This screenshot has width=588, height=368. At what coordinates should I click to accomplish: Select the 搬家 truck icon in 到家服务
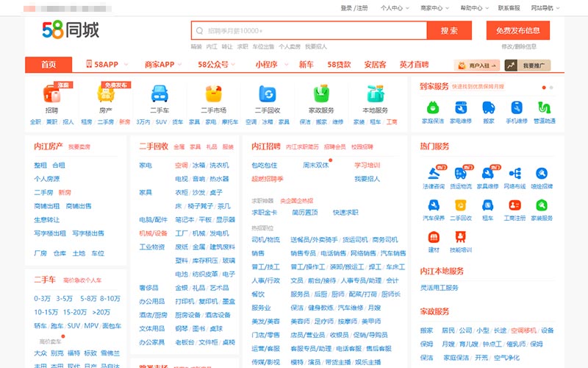(489, 107)
